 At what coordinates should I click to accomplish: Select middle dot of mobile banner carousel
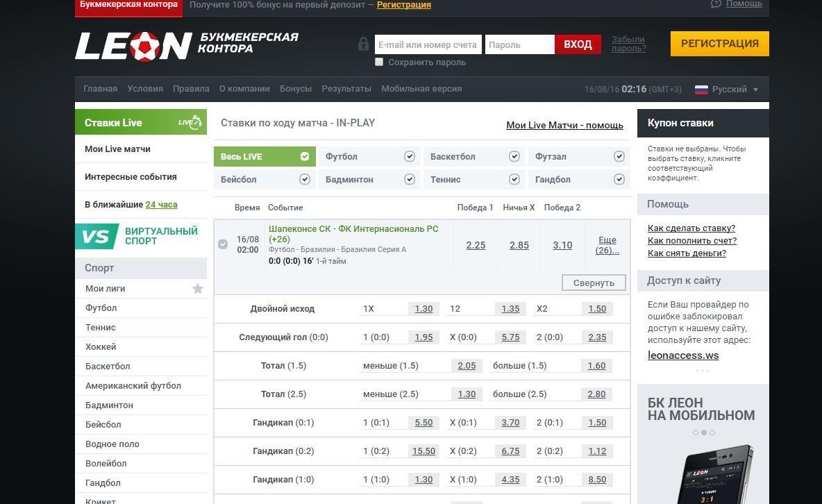point(703,432)
